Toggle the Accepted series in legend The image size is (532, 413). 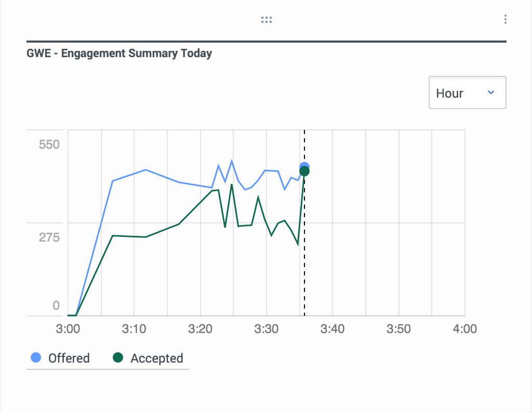point(148,358)
